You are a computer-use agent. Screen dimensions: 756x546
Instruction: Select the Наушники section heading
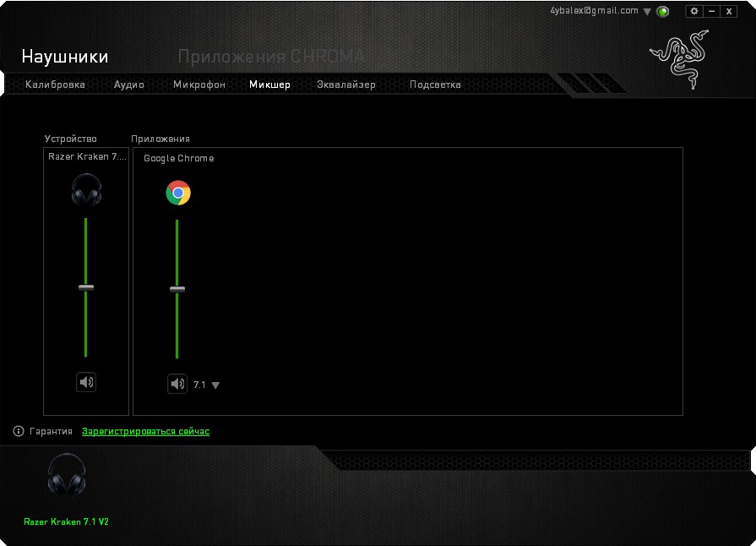tap(65, 57)
